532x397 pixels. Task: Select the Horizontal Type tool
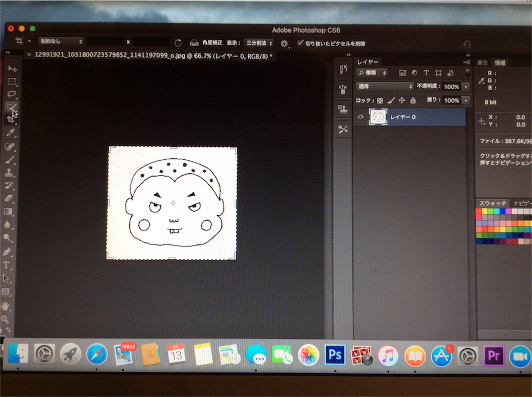pos(7,265)
